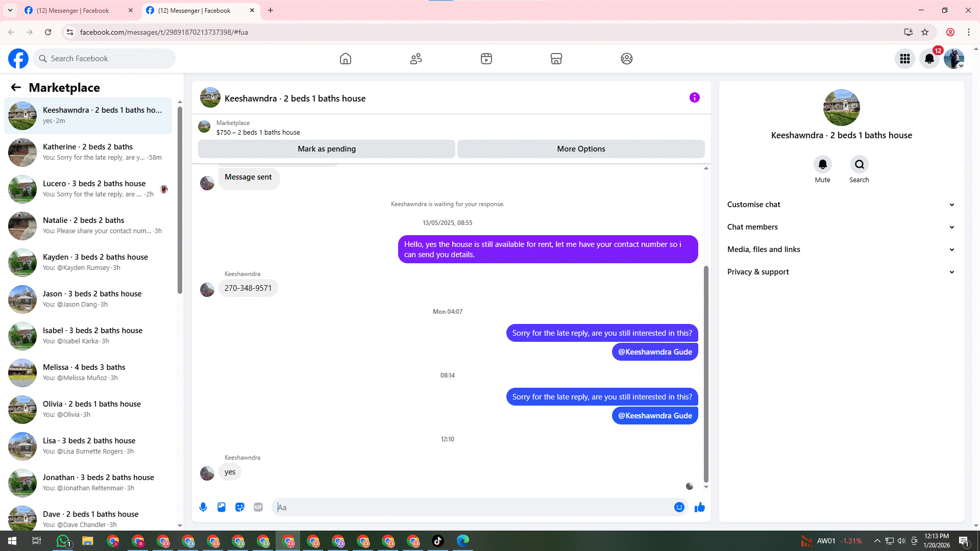Open the Jonathan 3 beds 2 baths house chat
This screenshot has height=551, width=980.
(x=88, y=483)
